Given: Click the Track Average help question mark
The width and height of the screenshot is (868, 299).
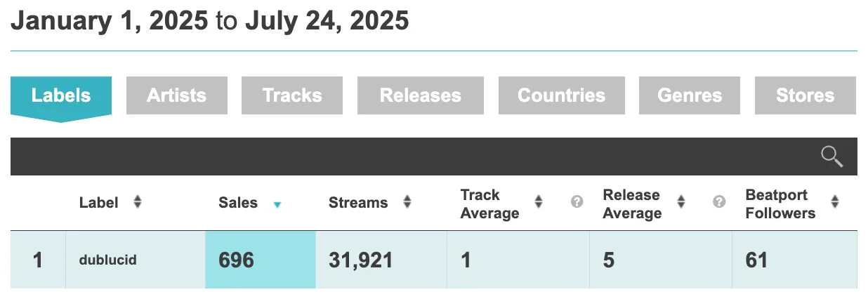Looking at the screenshot, I should coord(577,202).
